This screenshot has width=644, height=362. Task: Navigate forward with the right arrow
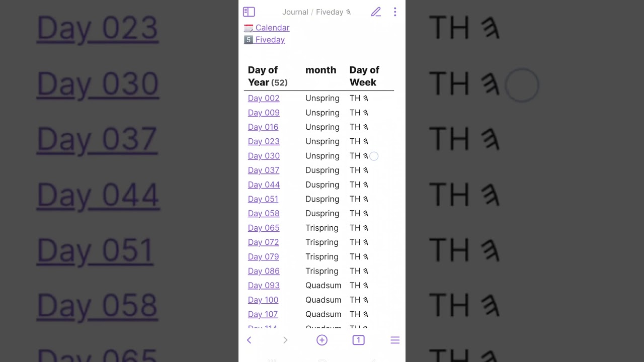click(x=285, y=340)
